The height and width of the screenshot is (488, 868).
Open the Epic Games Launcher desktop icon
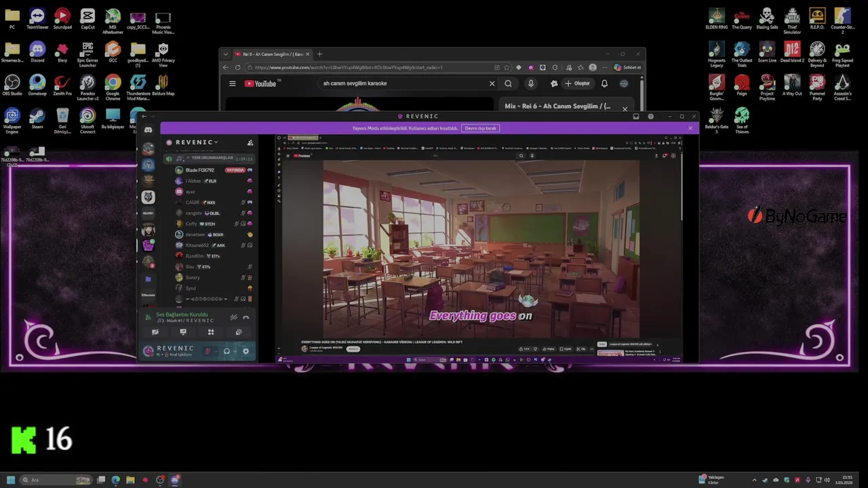coord(87,54)
